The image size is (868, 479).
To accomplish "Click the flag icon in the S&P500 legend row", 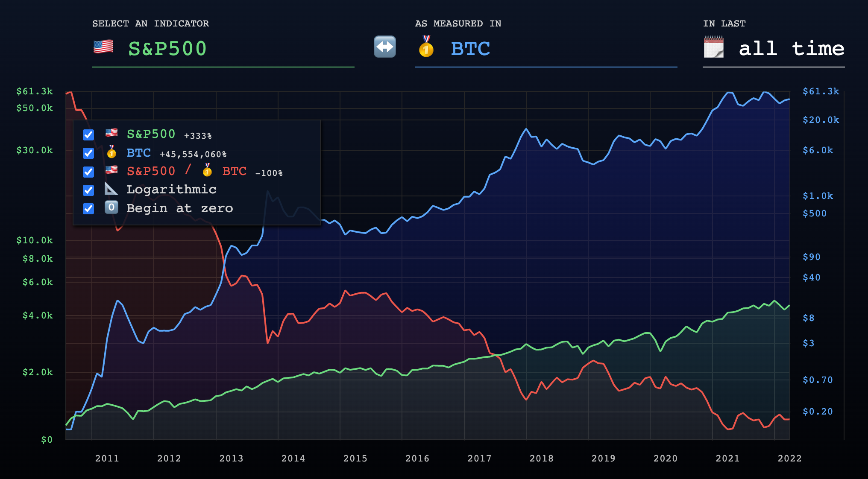I will 111,133.
